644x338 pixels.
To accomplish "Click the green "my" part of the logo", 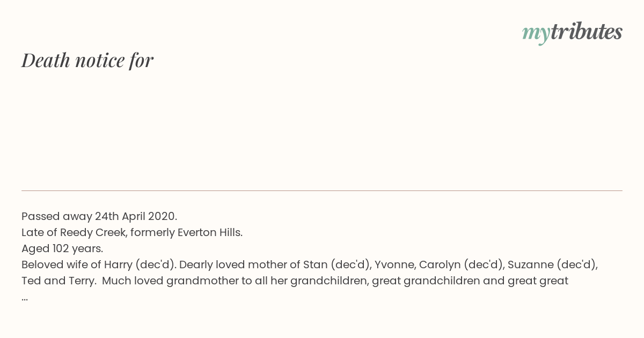I will click(x=536, y=34).
